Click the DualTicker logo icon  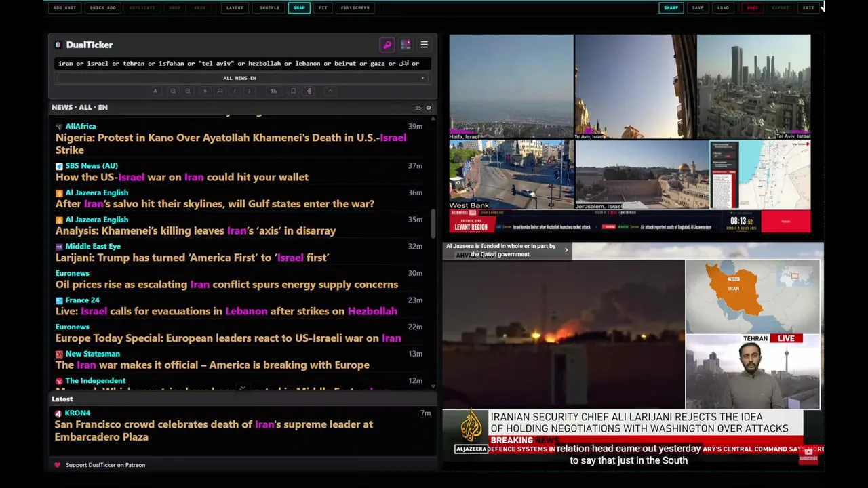tap(58, 45)
